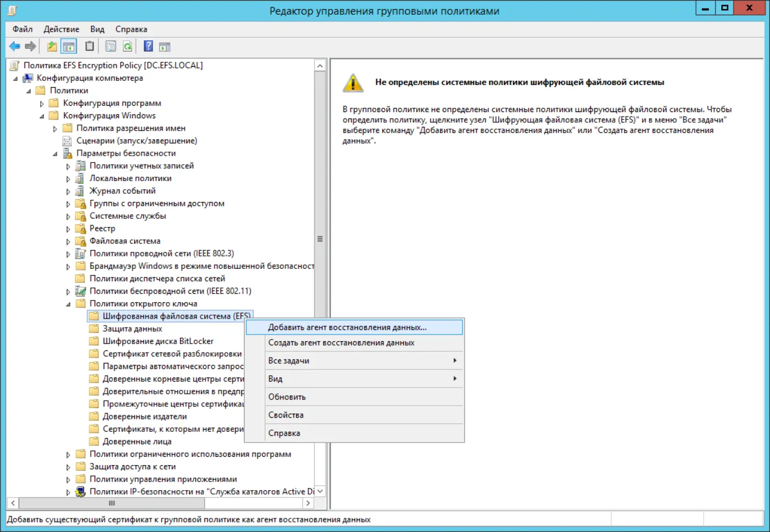770x532 pixels.
Task: Select the 'Защита данных' folder
Action: [126, 329]
